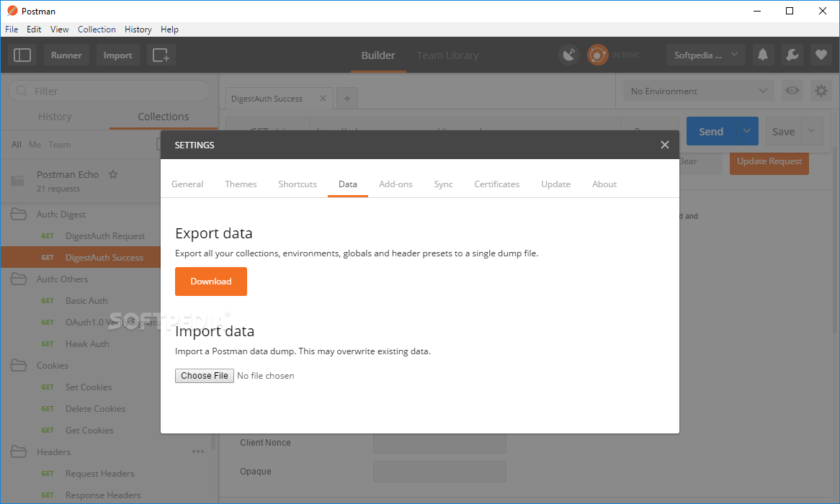The height and width of the screenshot is (504, 840).
Task: Open the File menu
Action: [12, 30]
